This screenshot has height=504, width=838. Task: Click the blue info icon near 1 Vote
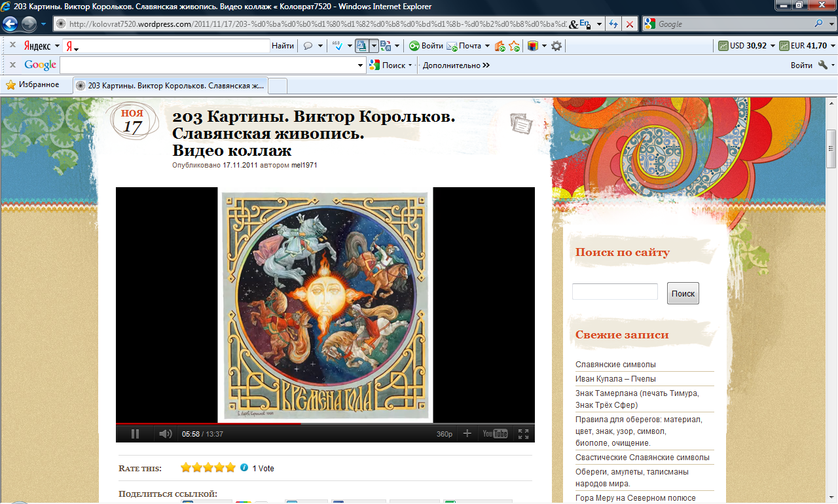click(244, 467)
